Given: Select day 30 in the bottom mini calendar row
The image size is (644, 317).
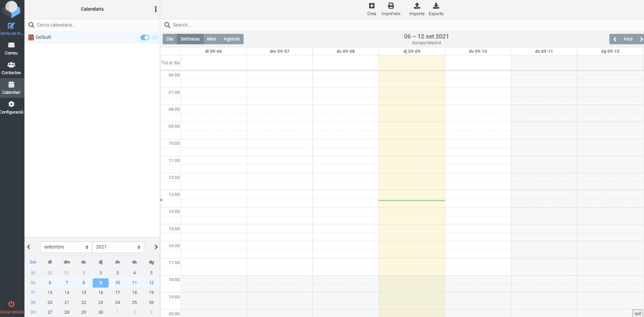Looking at the screenshot, I should click(100, 312).
